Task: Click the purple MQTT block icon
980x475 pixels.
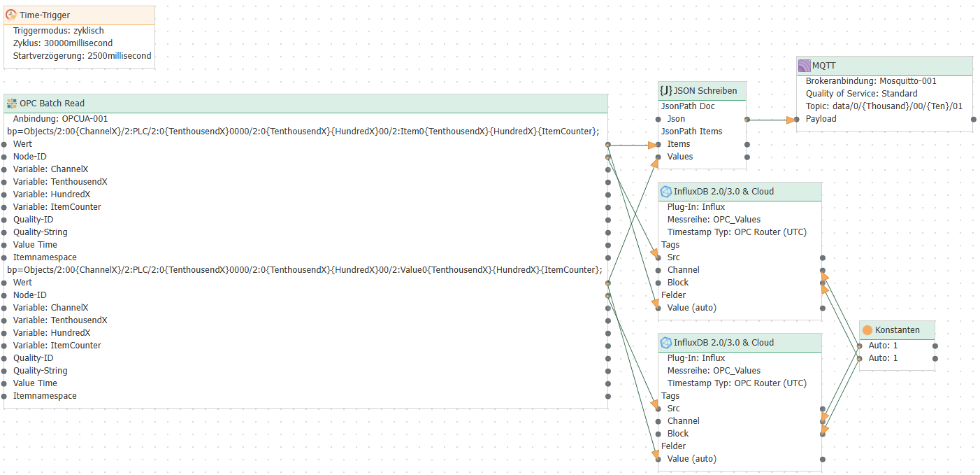Action: [805, 66]
